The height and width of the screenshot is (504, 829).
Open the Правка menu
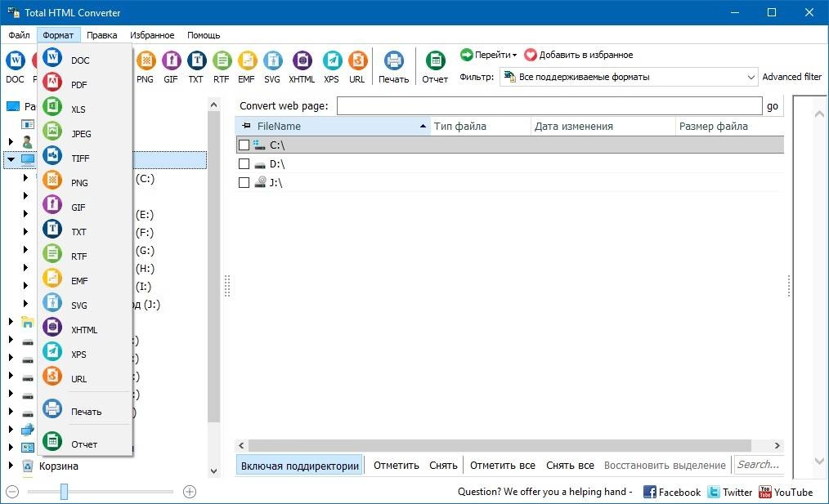click(102, 35)
